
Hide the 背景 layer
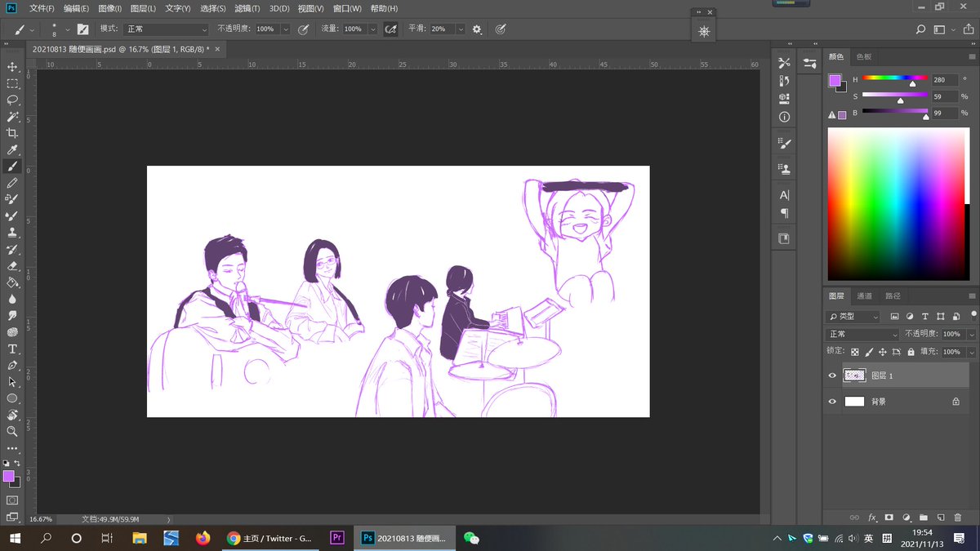832,402
